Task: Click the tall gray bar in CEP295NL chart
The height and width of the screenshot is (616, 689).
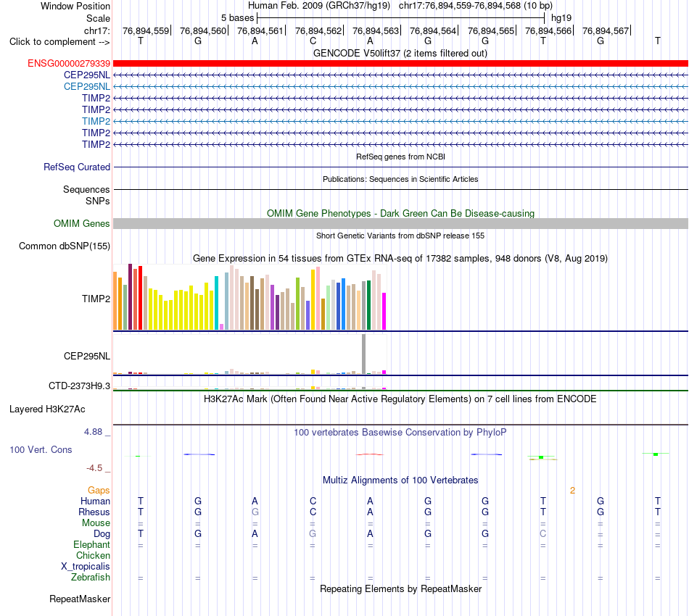Action: click(x=364, y=354)
